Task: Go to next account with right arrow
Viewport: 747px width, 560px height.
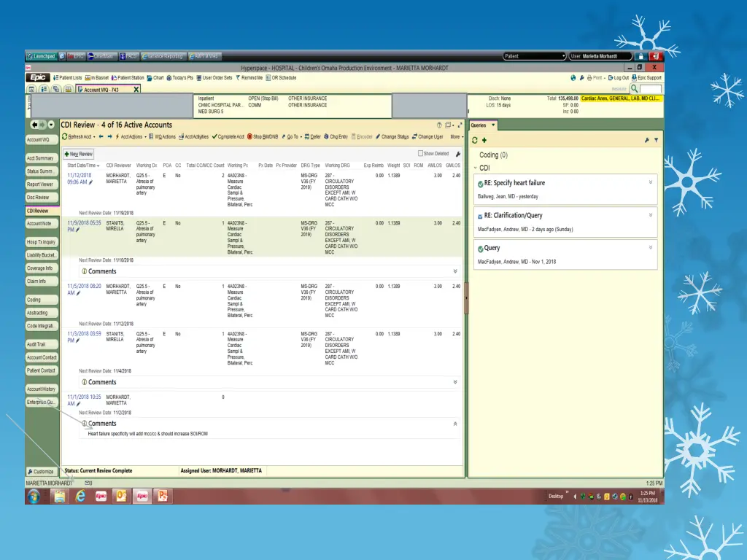Action: point(109,136)
